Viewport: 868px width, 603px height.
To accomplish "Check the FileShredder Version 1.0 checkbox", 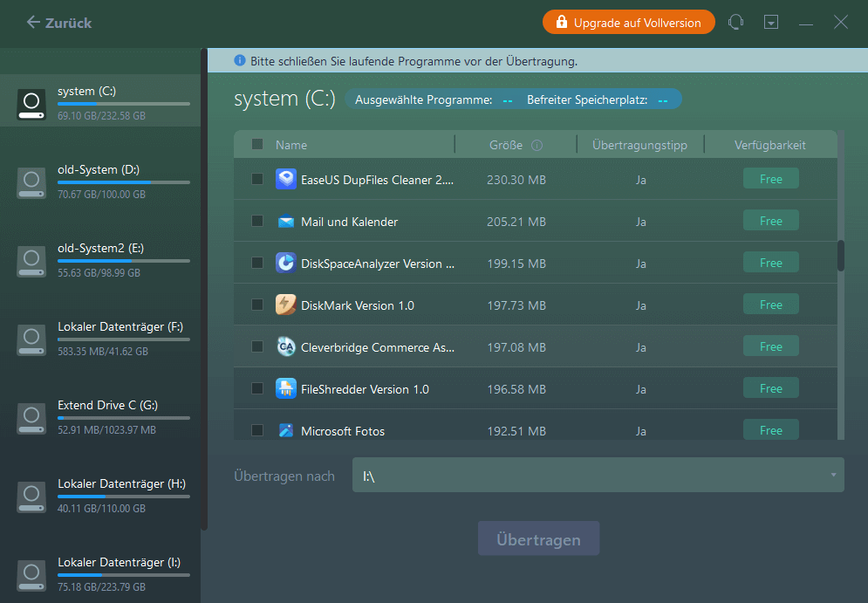I will 257,388.
